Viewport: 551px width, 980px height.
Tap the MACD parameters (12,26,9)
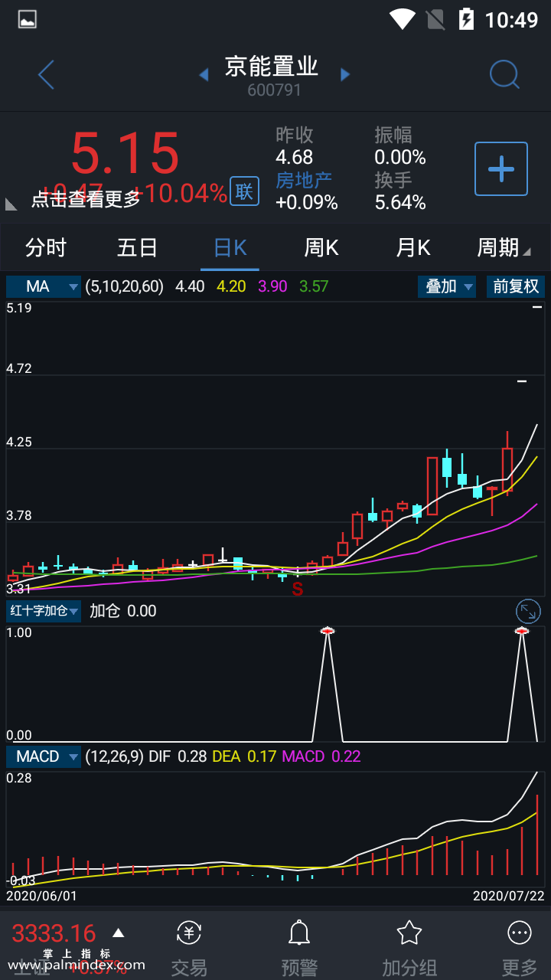(115, 756)
